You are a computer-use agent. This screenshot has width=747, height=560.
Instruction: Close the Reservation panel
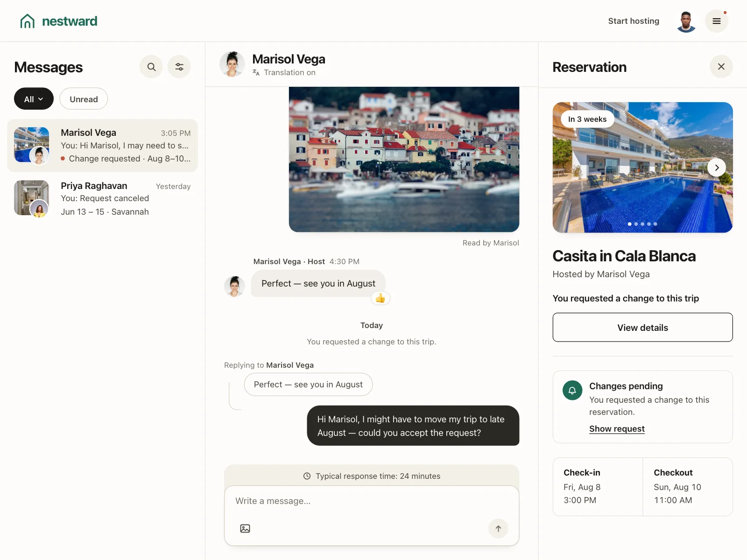[x=721, y=67]
